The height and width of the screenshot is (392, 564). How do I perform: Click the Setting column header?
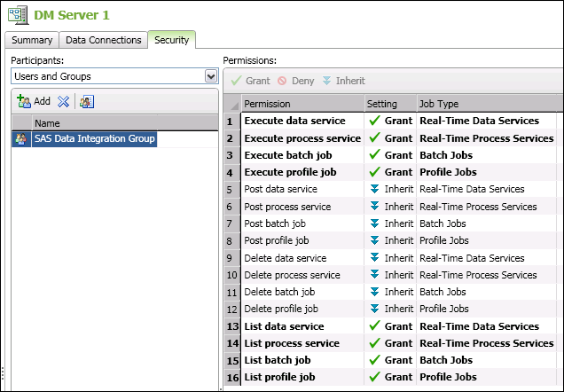[x=382, y=104]
